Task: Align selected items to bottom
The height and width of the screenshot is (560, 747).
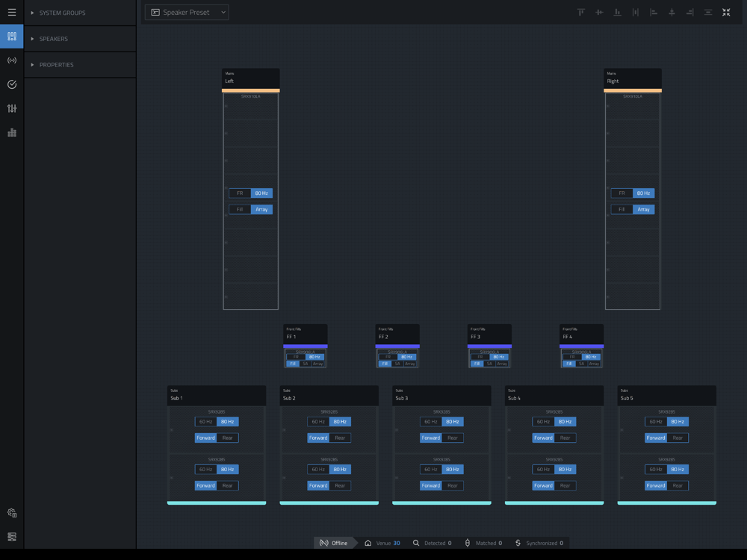Action: [x=618, y=13]
